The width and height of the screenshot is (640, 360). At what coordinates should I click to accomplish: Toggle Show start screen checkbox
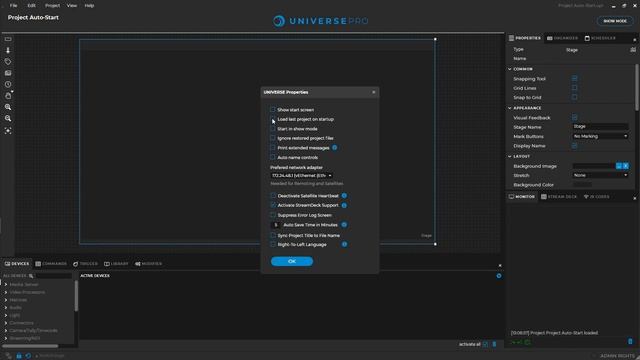273,110
